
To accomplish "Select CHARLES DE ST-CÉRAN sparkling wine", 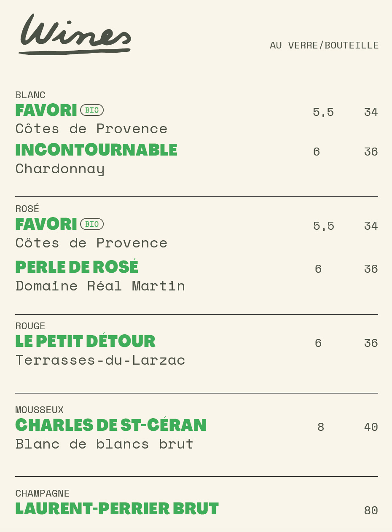I will 111,425.
